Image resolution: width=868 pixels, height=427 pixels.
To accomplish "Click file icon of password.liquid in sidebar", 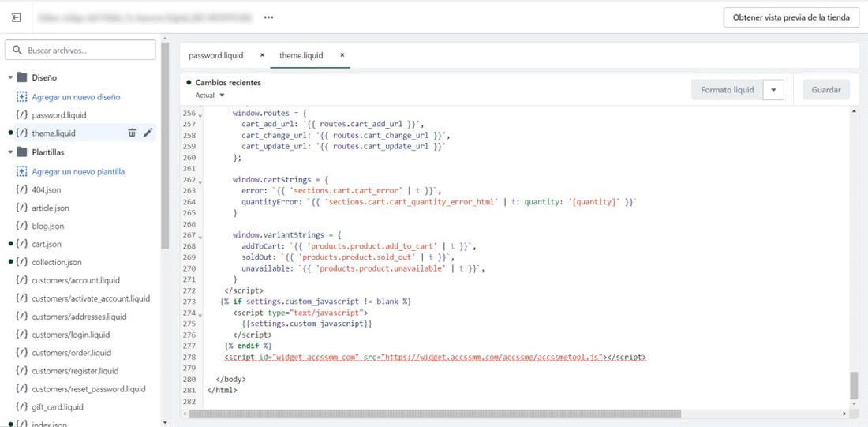I will (x=21, y=115).
